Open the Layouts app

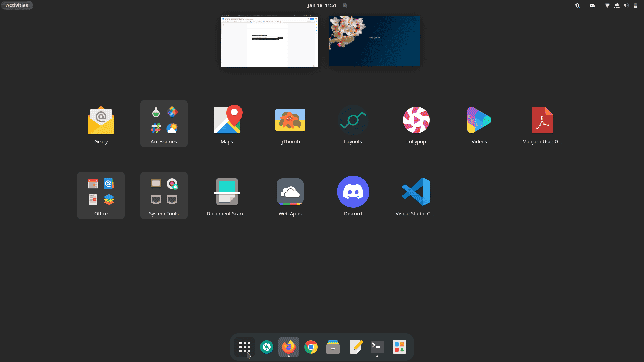click(353, 123)
